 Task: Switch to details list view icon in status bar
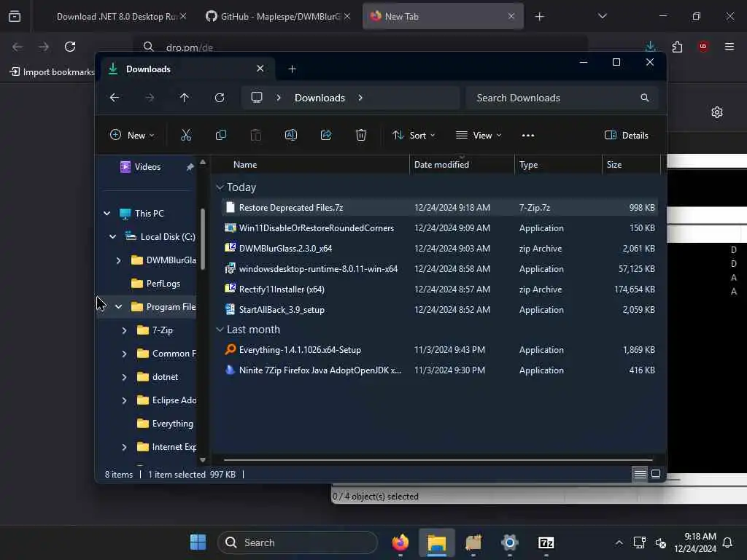pos(640,474)
